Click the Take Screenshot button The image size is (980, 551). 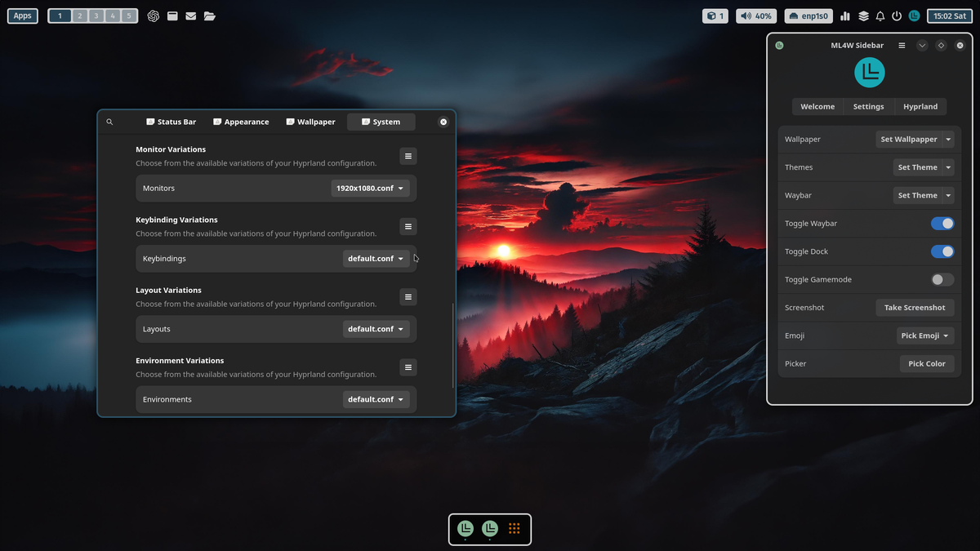[x=915, y=308]
